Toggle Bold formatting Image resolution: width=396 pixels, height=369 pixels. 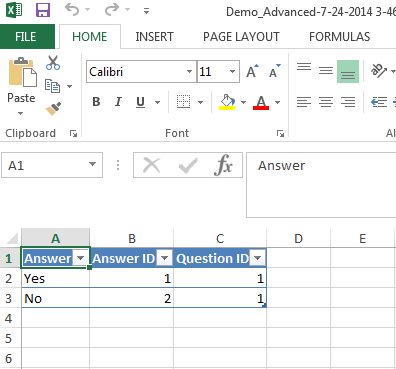coord(96,102)
